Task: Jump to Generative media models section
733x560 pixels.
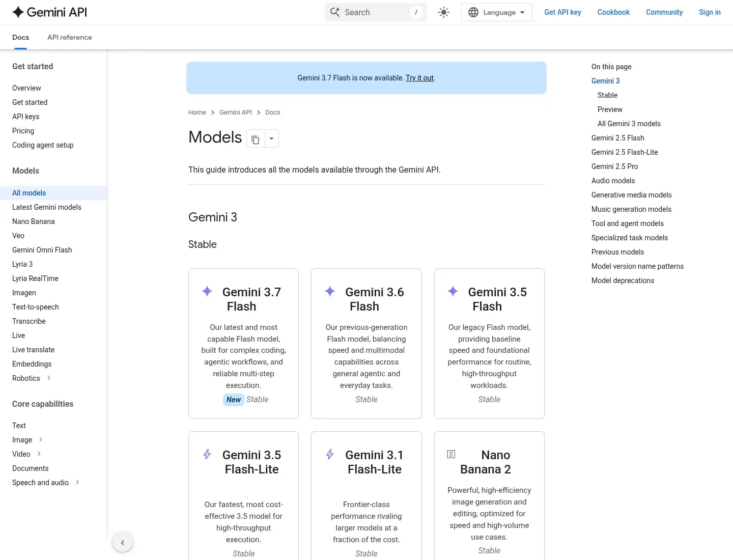Action: pos(631,195)
